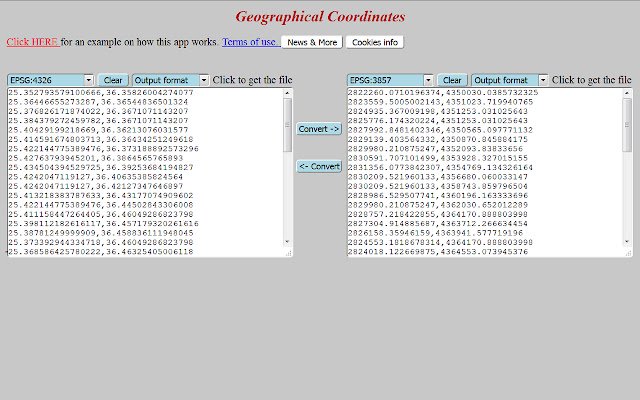Click line 2827304.914885687,4363712.266634454
This screenshot has height=400, width=640.
pyautogui.click(x=438, y=224)
